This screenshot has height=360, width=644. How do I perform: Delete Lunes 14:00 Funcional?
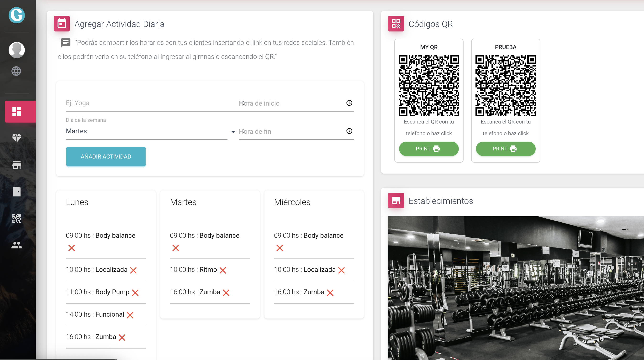(x=130, y=315)
